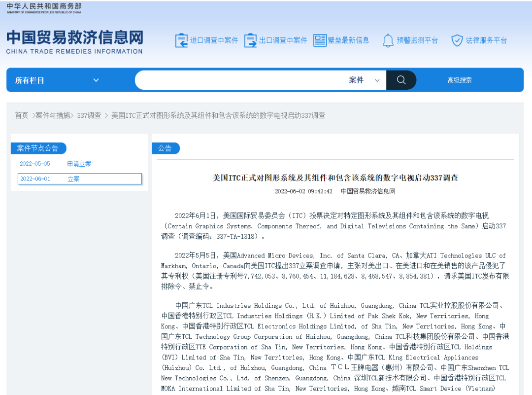
Task: Click breadcrumb title of current article
Action: [218, 115]
